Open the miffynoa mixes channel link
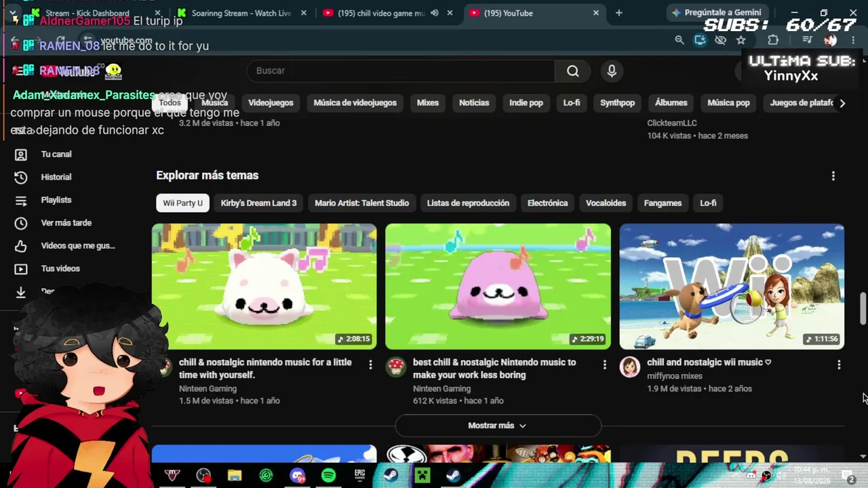 click(x=674, y=376)
